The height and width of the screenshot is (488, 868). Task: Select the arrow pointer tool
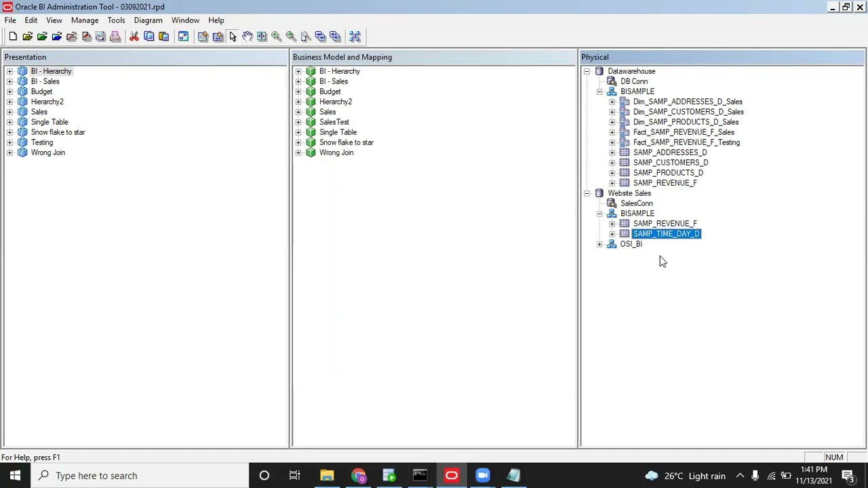click(x=233, y=37)
